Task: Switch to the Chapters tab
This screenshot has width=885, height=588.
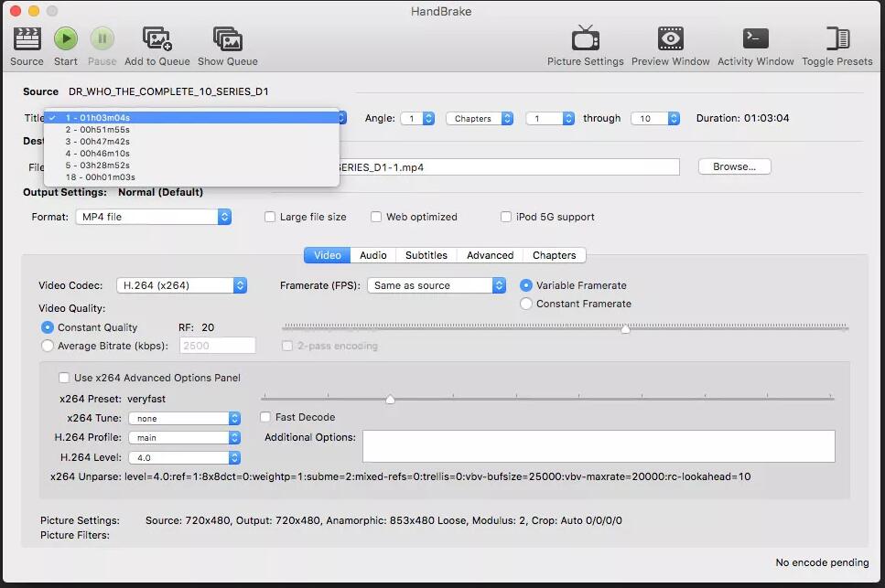Action: [555, 255]
